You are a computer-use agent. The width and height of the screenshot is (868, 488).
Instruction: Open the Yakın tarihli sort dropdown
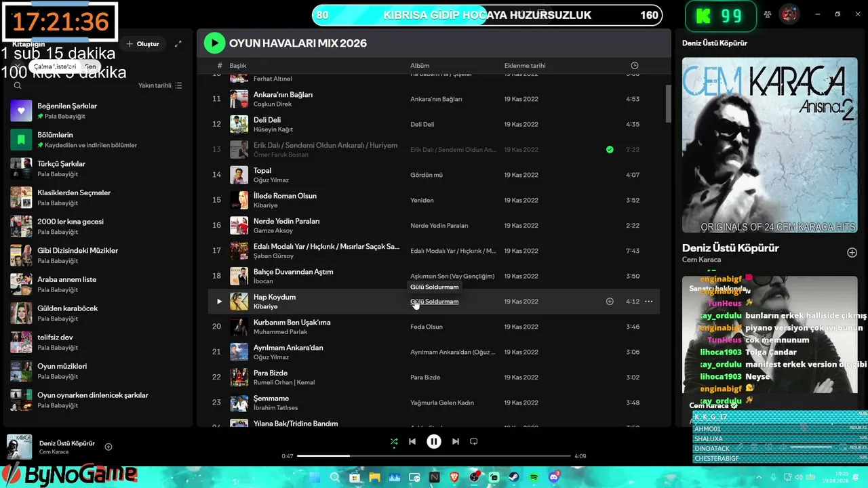point(160,85)
